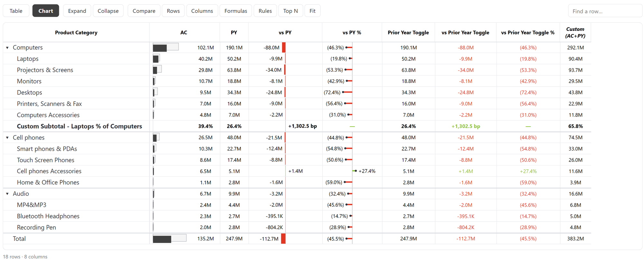Viewport: 644px width, 260px height.
Task: Click the 'vs Prior Year Toggle %' header
Action: tap(527, 32)
